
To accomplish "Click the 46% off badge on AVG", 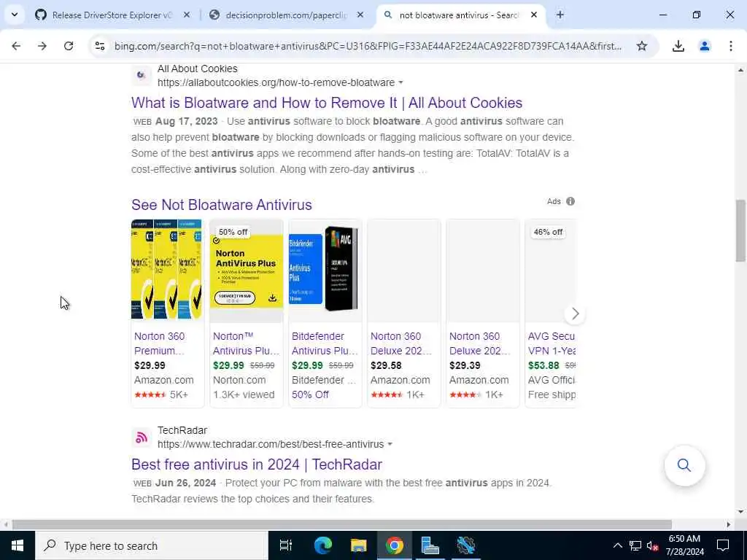I will click(x=548, y=232).
